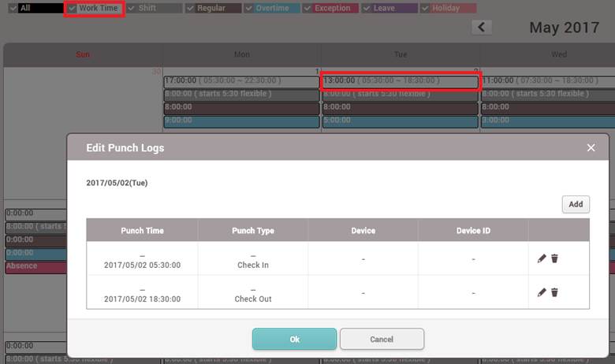The image size is (615, 364).
Task: Click the Punch Time column header
Action: pos(142,231)
